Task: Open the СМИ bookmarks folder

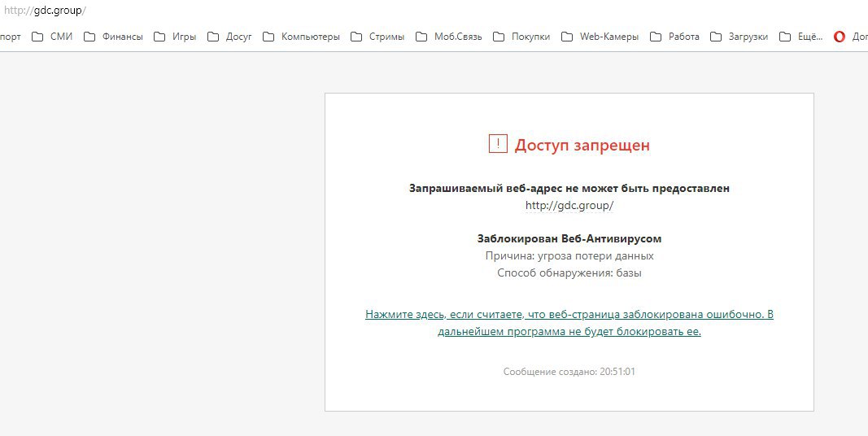Action: pos(52,37)
